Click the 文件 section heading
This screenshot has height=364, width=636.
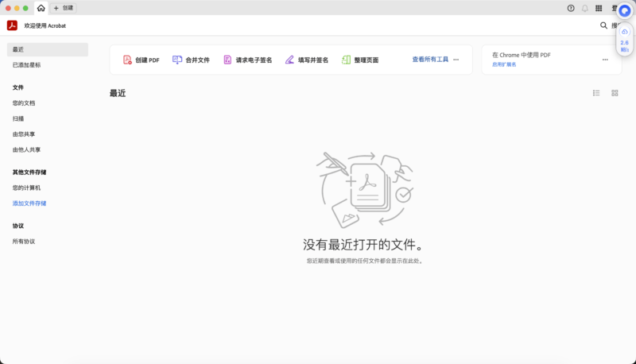(17, 87)
